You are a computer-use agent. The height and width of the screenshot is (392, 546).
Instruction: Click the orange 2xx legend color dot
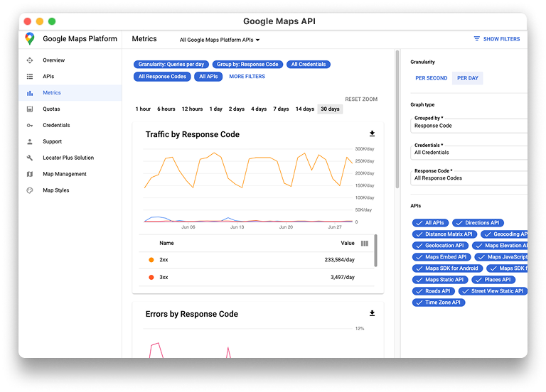(151, 260)
